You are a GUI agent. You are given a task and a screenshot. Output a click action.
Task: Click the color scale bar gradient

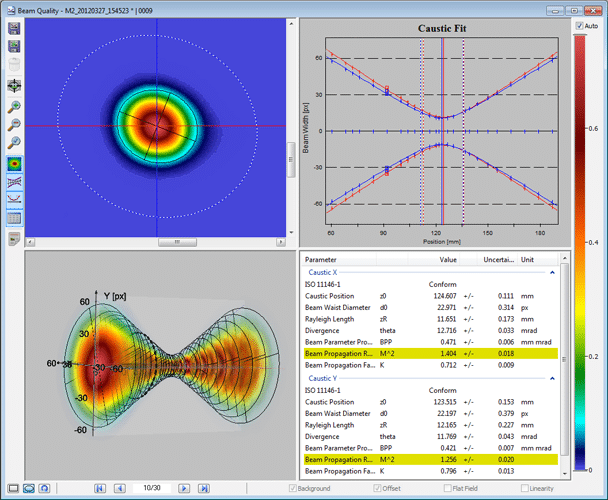click(x=580, y=253)
